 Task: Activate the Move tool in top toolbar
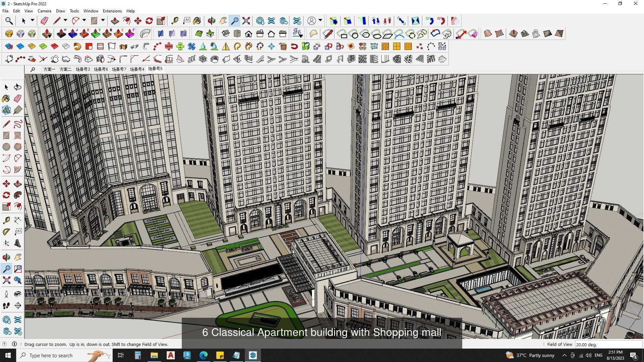[x=138, y=21]
